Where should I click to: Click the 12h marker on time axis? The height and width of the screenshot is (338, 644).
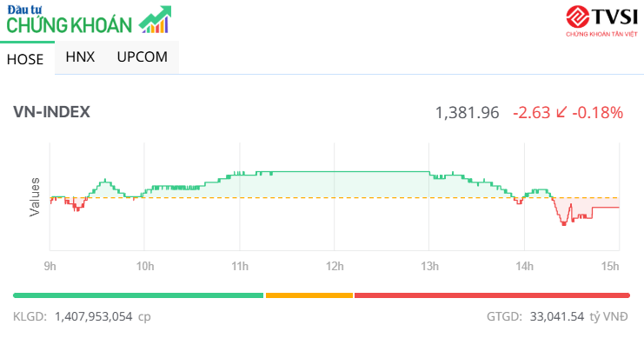(335, 266)
